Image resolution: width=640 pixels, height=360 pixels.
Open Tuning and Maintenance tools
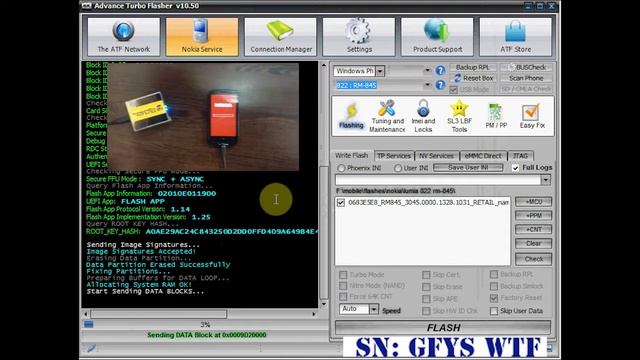click(x=387, y=116)
